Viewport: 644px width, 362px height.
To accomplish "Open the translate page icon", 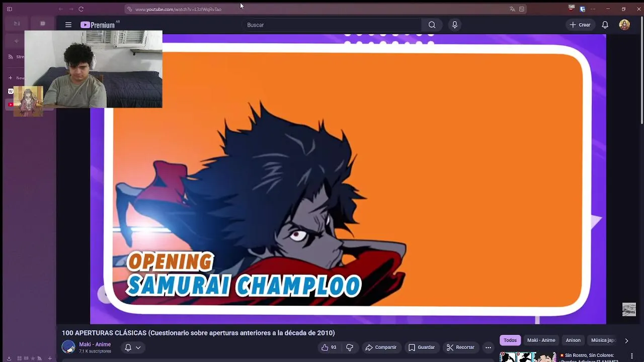I will (512, 9).
